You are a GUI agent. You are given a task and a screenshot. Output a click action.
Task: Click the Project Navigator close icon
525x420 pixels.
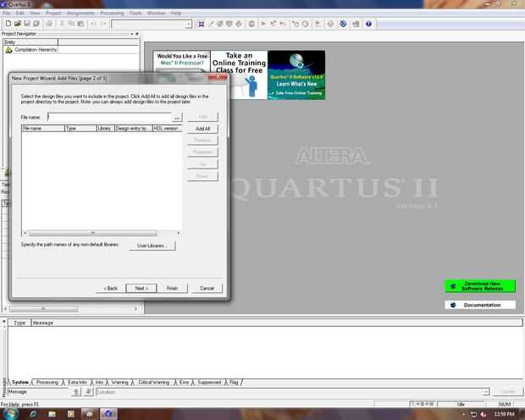tap(137, 34)
